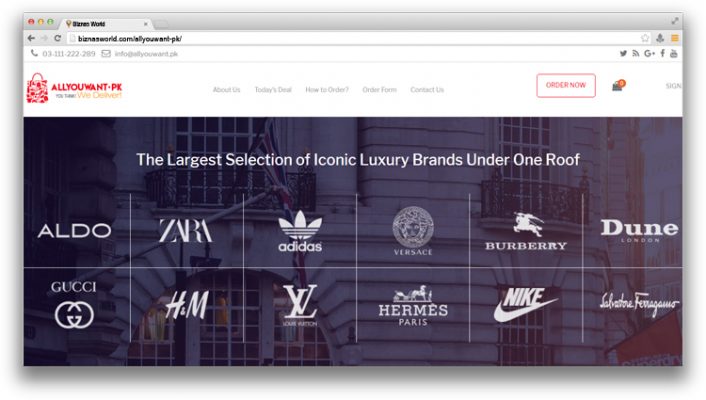Click the browser back arrow
Screen dimensions: 706x400
click(31, 38)
